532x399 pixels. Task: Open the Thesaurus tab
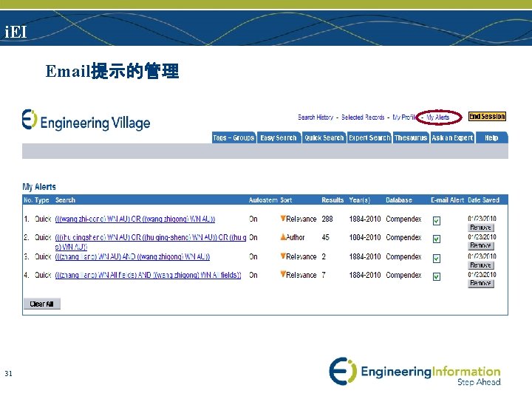click(x=411, y=137)
